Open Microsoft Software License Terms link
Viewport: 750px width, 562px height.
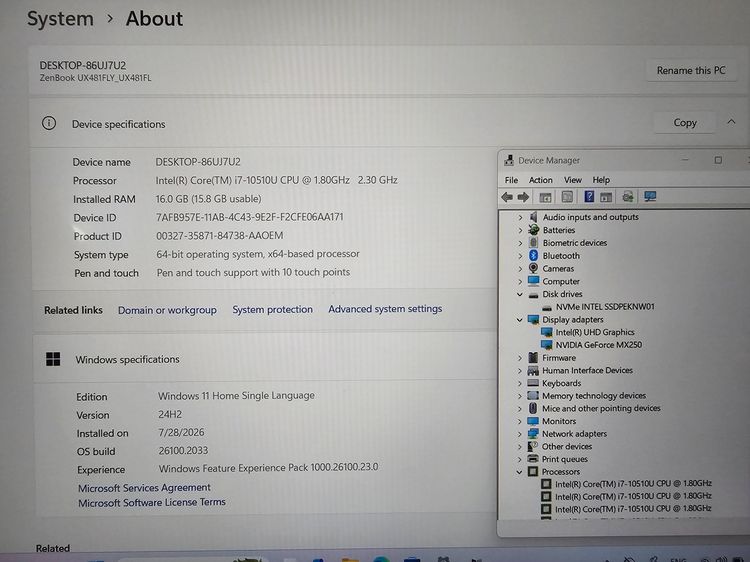(x=152, y=502)
